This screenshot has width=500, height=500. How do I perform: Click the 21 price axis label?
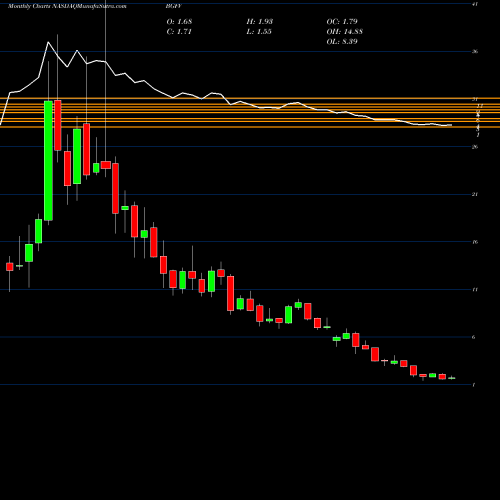pos(475,194)
